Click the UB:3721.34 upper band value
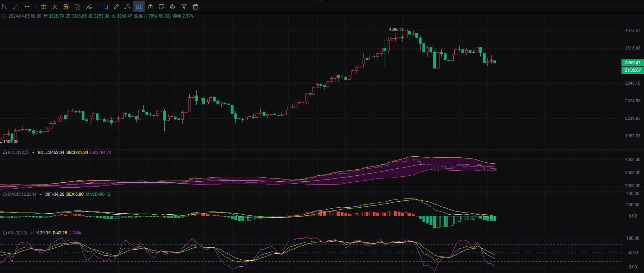 coord(77,152)
